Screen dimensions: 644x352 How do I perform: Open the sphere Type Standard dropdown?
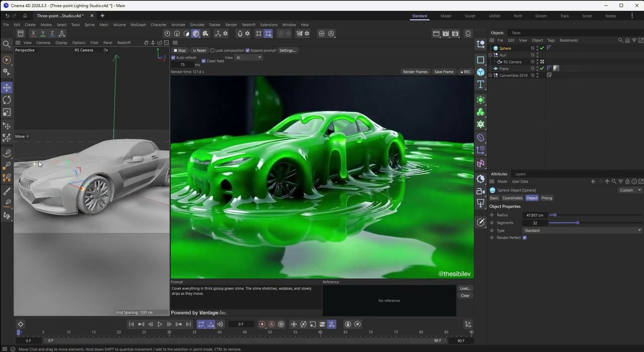click(x=582, y=230)
